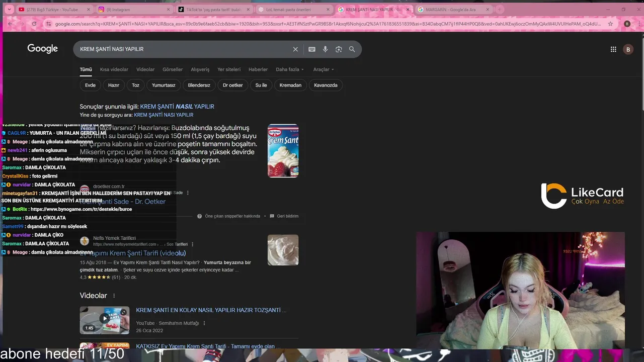Close the Big5 Türkiye YouTube tab
Screen dimensions: 644x362
point(88,10)
